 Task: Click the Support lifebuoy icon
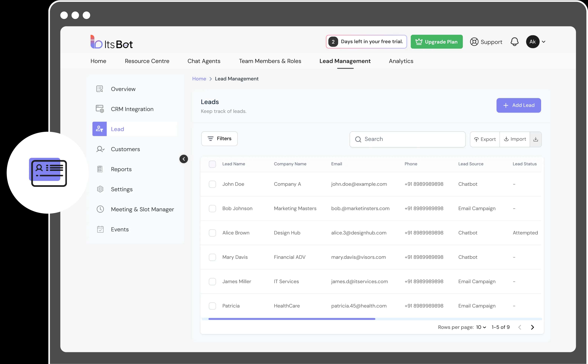(x=474, y=42)
